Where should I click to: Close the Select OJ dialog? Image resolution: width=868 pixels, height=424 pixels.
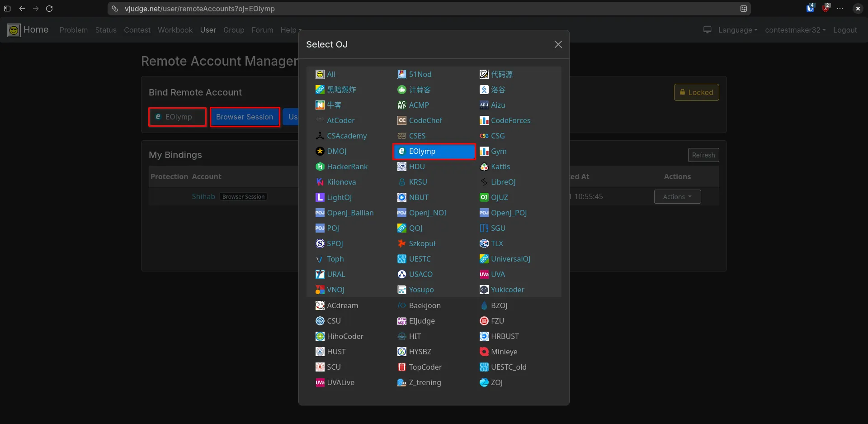(558, 44)
